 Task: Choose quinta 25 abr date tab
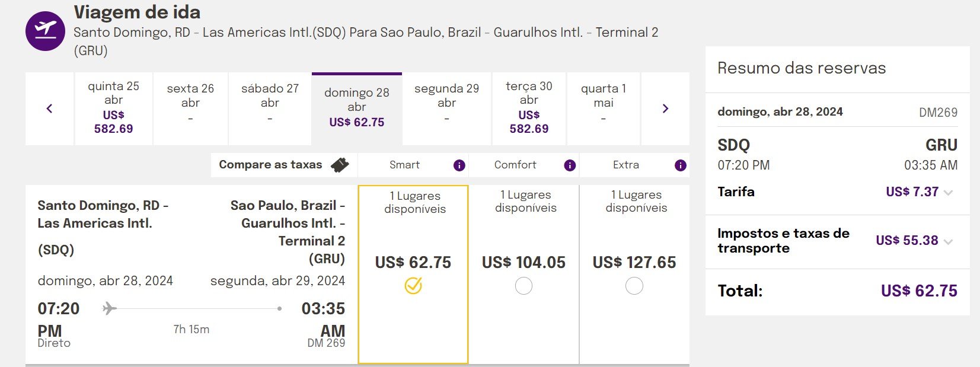tap(114, 108)
